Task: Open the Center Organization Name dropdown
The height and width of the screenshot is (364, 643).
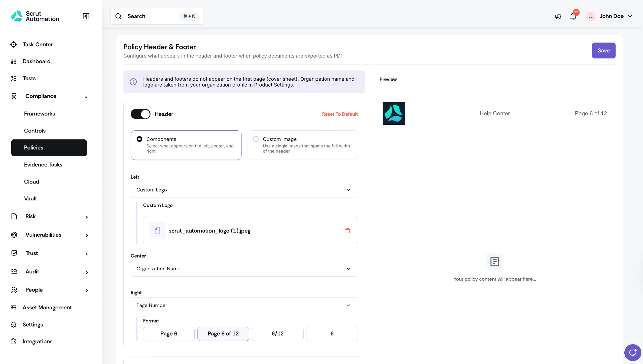Action: 244,269
